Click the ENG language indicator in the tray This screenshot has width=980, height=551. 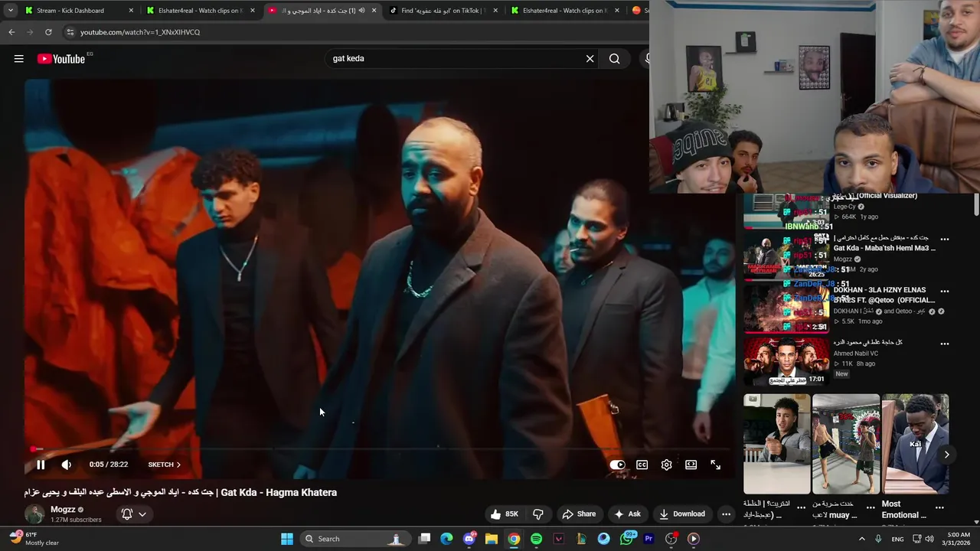click(x=897, y=539)
